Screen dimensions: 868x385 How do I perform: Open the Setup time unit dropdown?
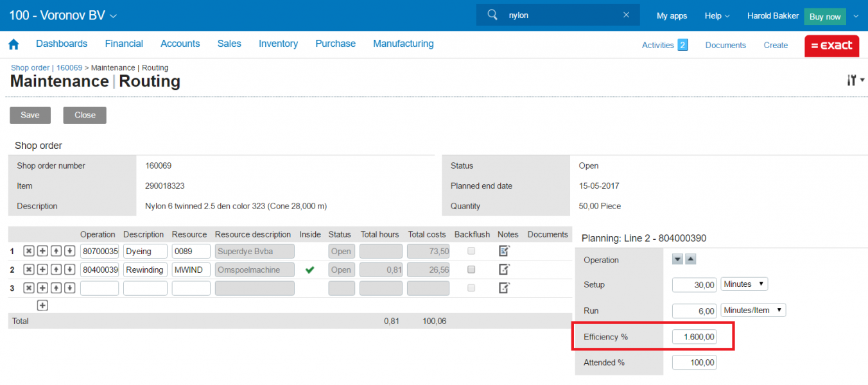(x=744, y=284)
